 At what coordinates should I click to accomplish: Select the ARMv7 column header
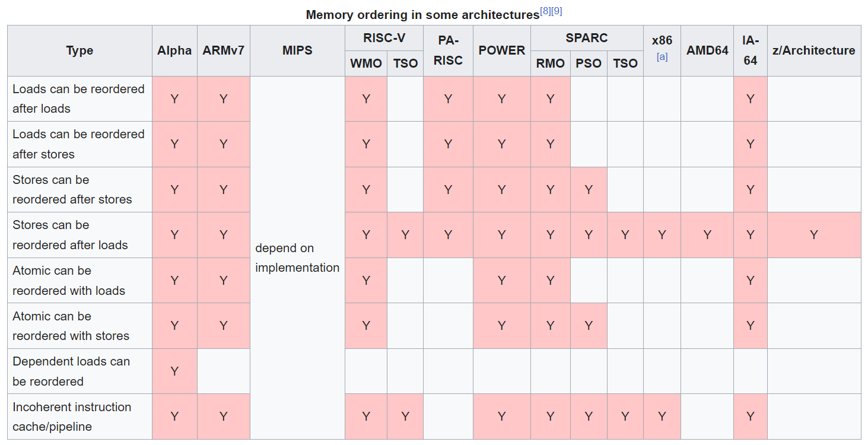224,51
